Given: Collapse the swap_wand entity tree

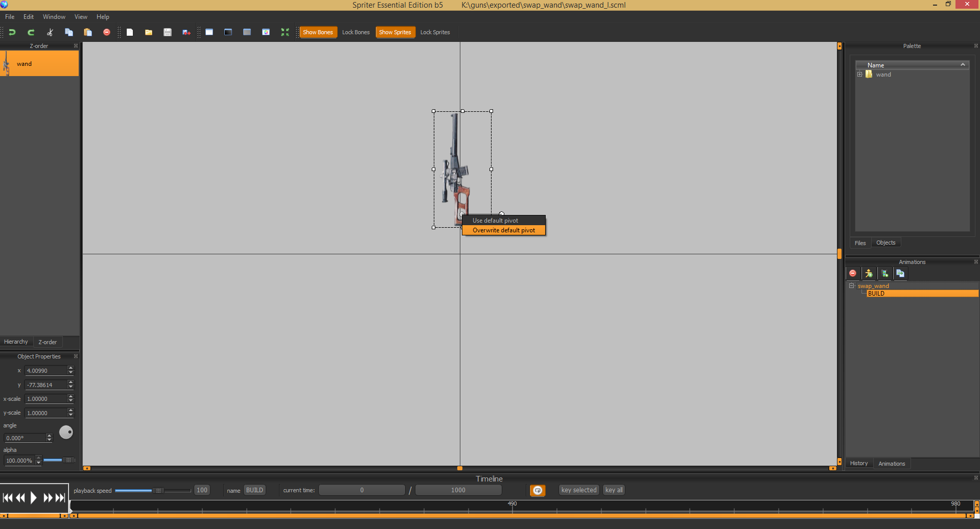Looking at the screenshot, I should [x=852, y=286].
